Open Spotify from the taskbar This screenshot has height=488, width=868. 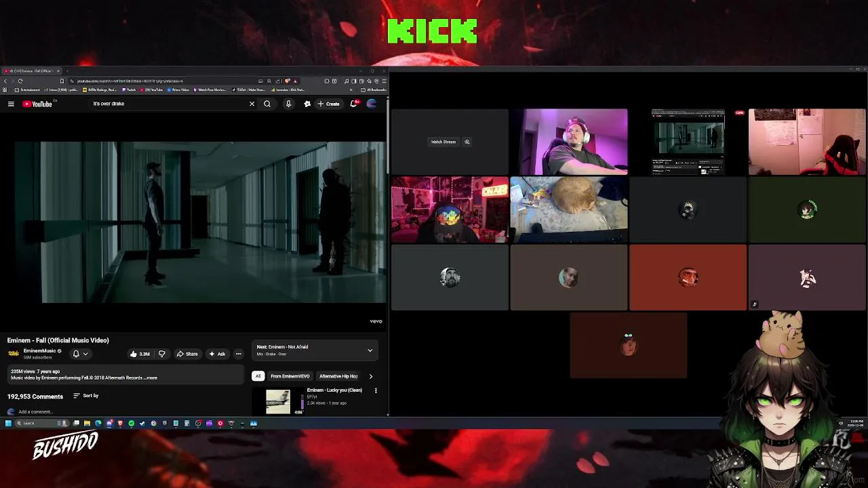pos(132,423)
